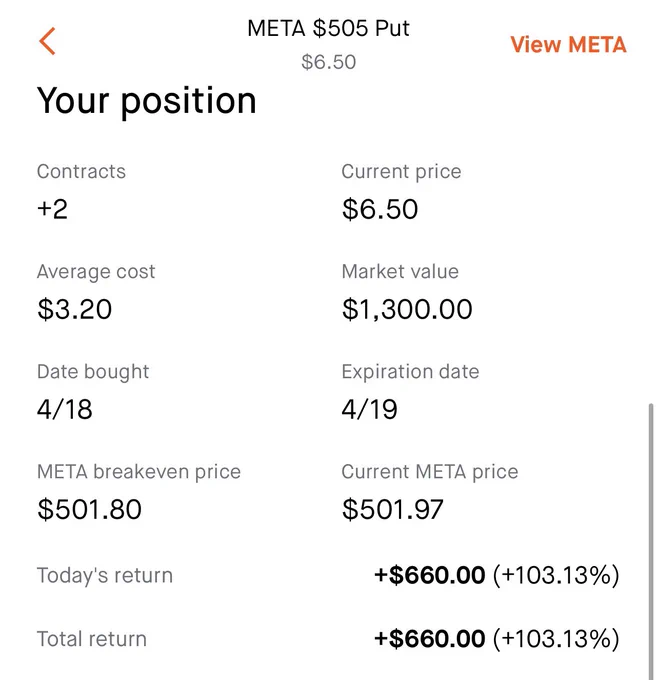This screenshot has height=680, width=658.
Task: Tap Today's return +$660.00 amount
Action: coord(429,575)
